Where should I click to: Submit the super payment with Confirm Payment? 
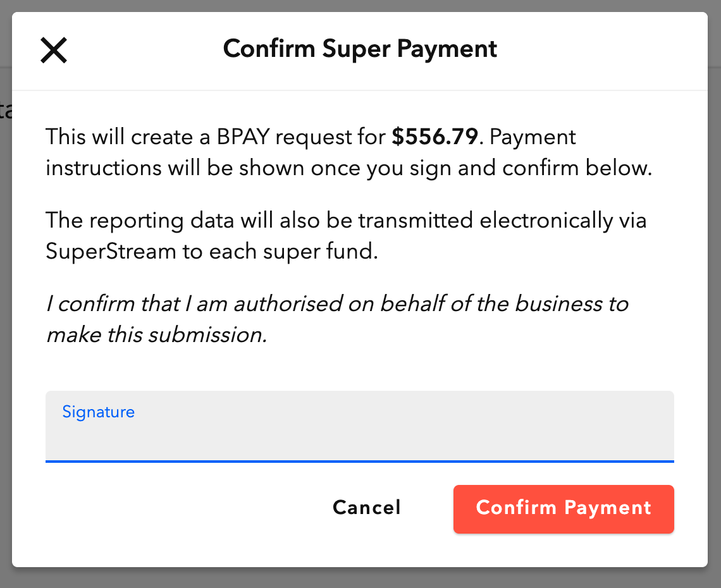tap(564, 508)
